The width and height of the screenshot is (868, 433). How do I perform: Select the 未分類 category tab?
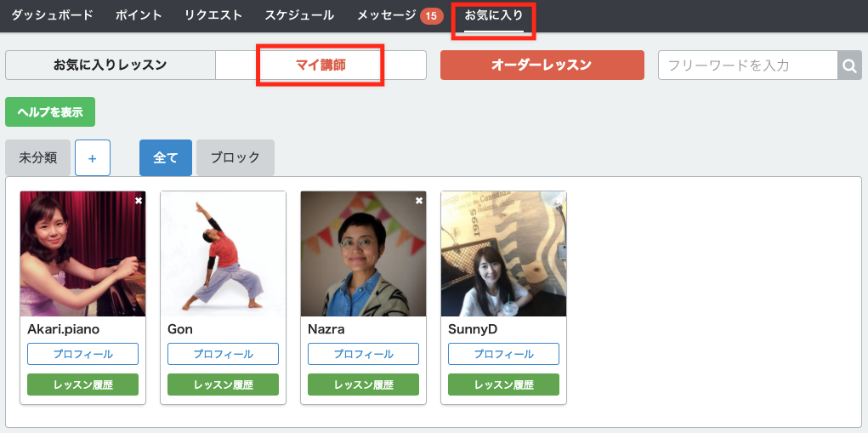(37, 158)
